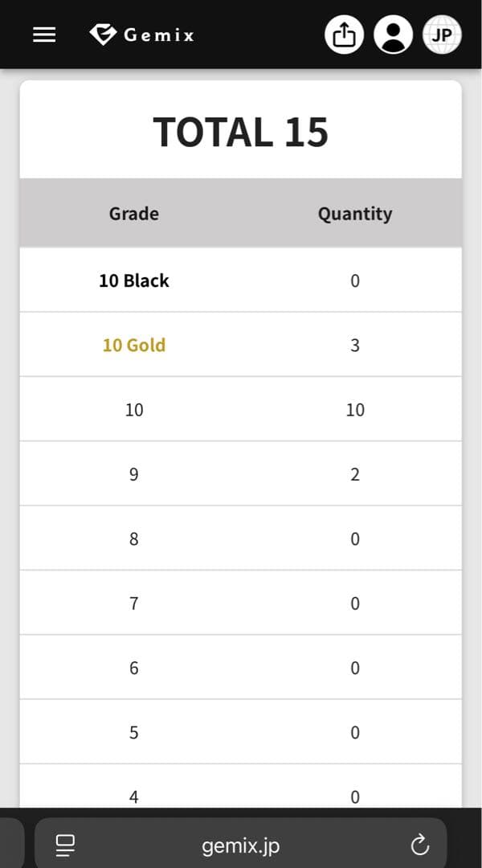Click the Quantity column header
The image size is (482, 868).
355,214
